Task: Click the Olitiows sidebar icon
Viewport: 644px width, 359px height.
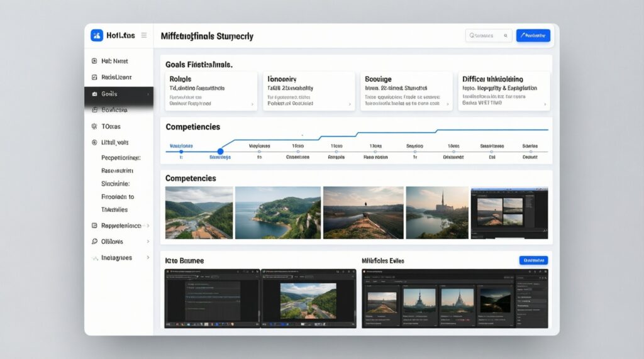Action: click(x=94, y=241)
